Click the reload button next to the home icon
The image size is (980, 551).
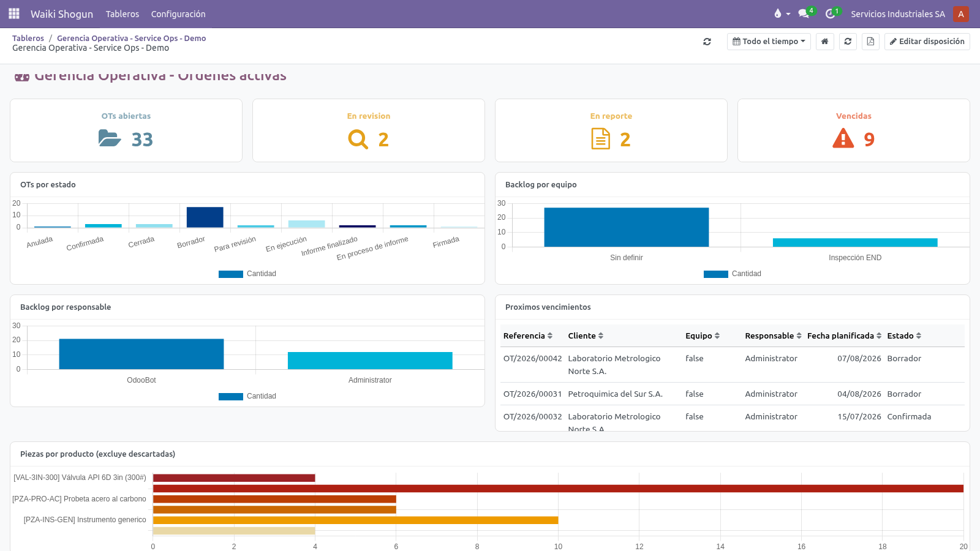pyautogui.click(x=848, y=42)
